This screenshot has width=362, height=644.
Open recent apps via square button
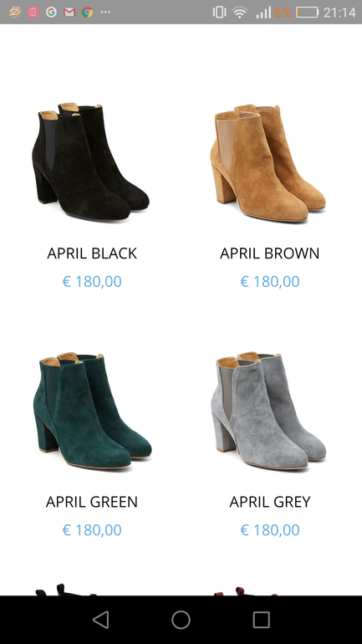261,620
